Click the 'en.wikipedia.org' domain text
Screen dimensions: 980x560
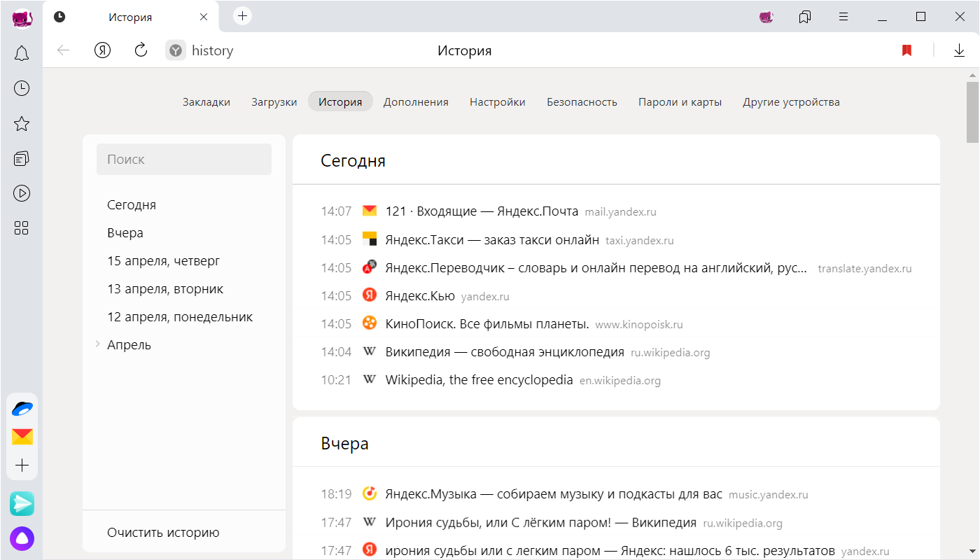click(620, 381)
